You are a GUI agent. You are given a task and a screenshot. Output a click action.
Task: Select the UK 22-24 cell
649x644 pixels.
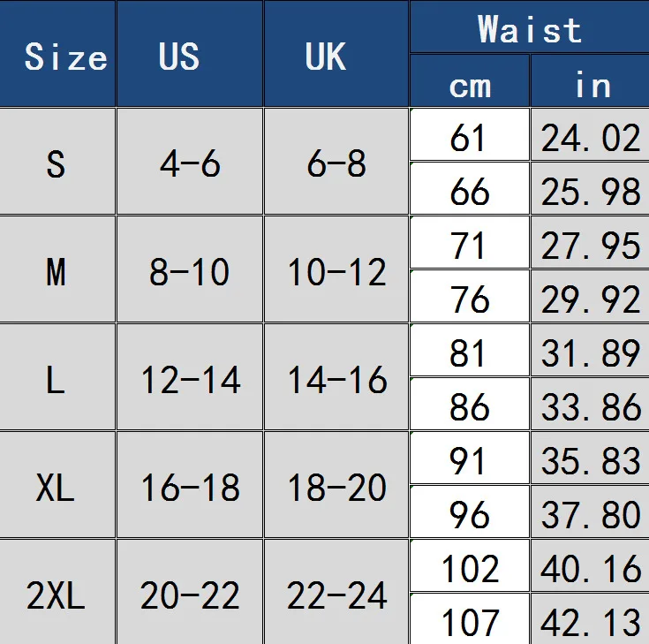pos(336,595)
